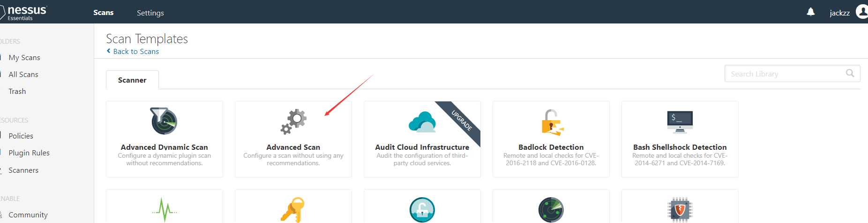The height and width of the screenshot is (223, 868).
Task: Open Scanners in sidebar
Action: click(x=23, y=170)
